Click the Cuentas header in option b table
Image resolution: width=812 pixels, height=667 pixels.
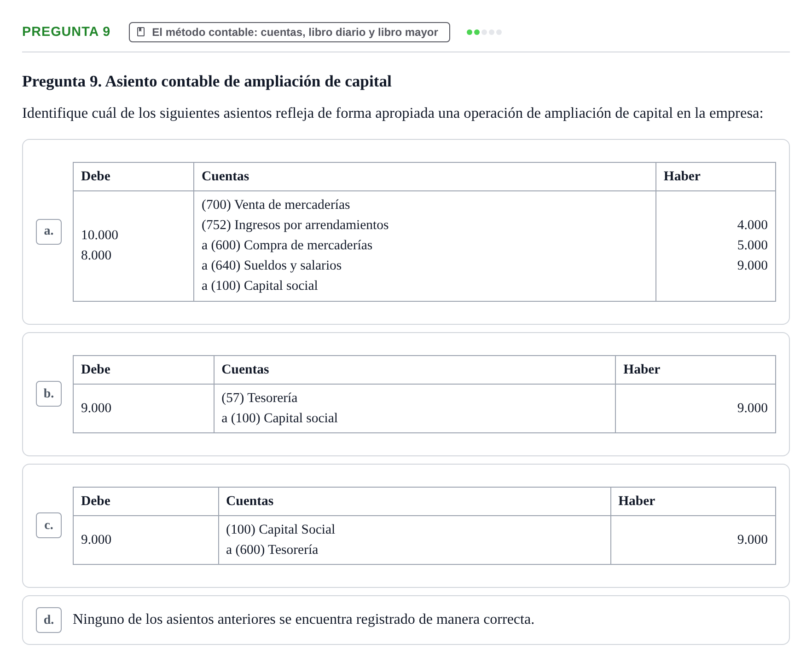coord(245,369)
